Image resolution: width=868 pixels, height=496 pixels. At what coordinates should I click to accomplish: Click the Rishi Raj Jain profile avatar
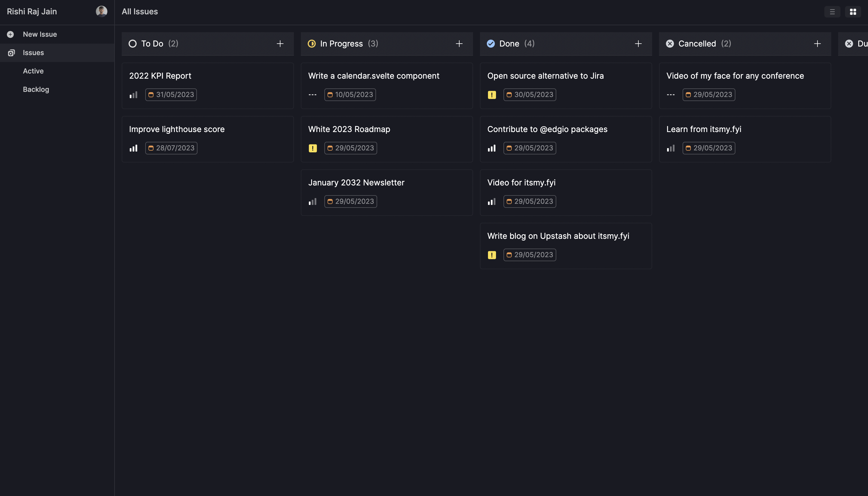[101, 11]
